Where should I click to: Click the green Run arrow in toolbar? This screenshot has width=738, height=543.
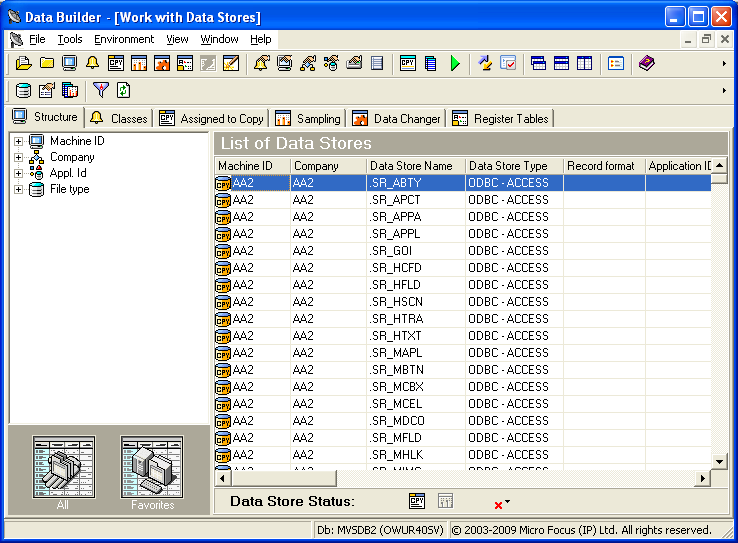coord(455,63)
